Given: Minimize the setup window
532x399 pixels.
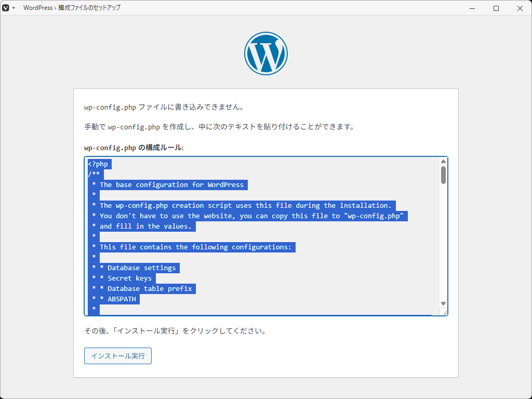Looking at the screenshot, I should (472, 8).
